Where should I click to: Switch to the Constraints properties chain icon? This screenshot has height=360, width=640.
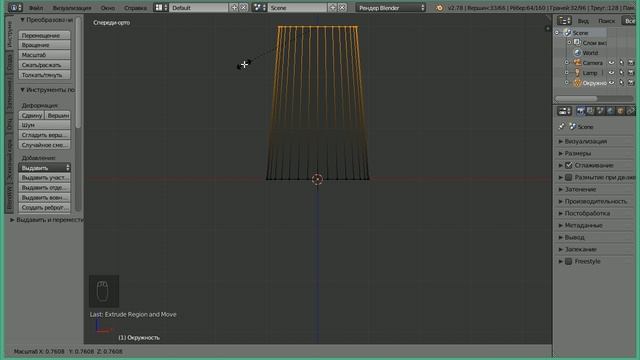coord(631,111)
